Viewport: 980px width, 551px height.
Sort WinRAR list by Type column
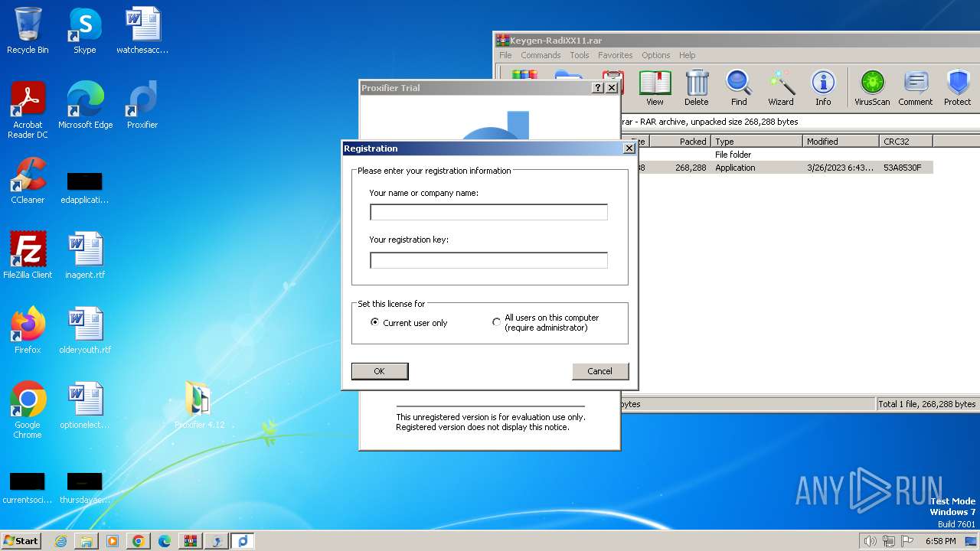point(757,142)
